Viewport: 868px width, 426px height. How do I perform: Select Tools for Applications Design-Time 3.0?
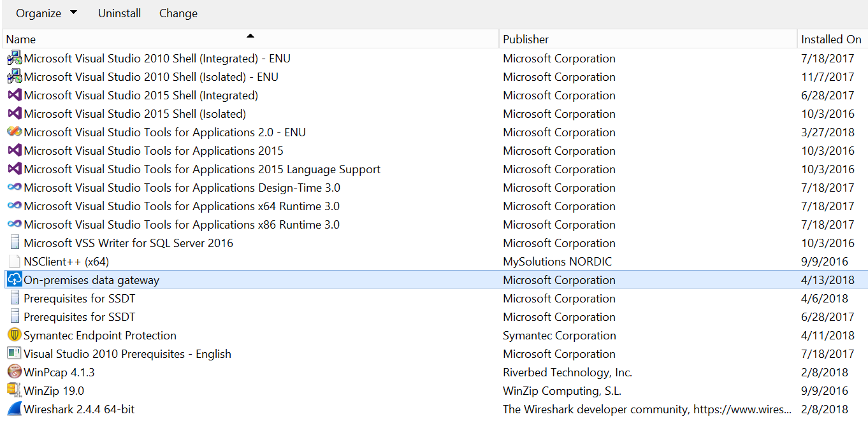click(182, 188)
